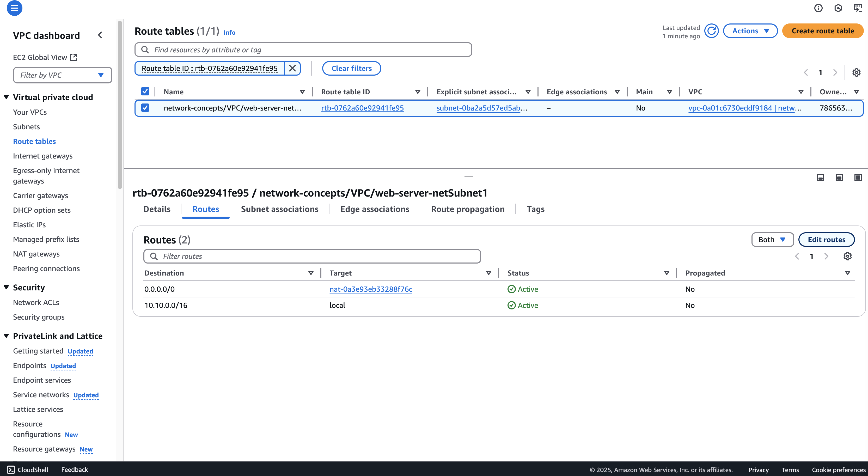Open the Filter by VPC dropdown
The image size is (868, 476).
[x=62, y=75]
